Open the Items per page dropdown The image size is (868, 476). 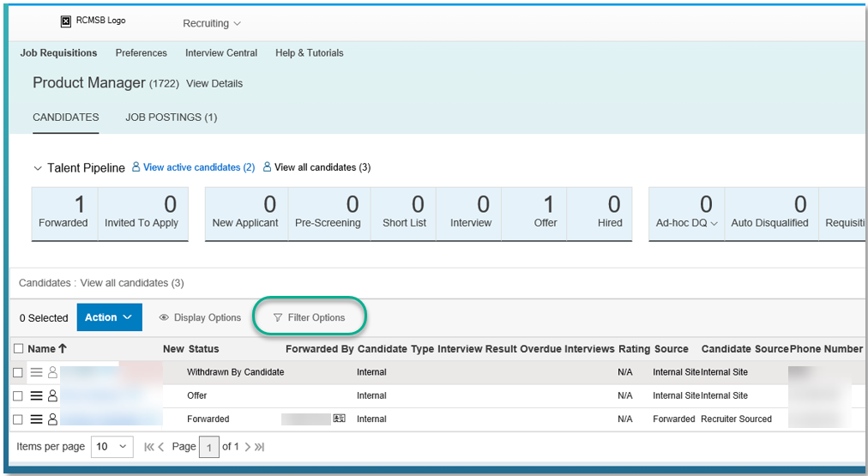pyautogui.click(x=112, y=447)
